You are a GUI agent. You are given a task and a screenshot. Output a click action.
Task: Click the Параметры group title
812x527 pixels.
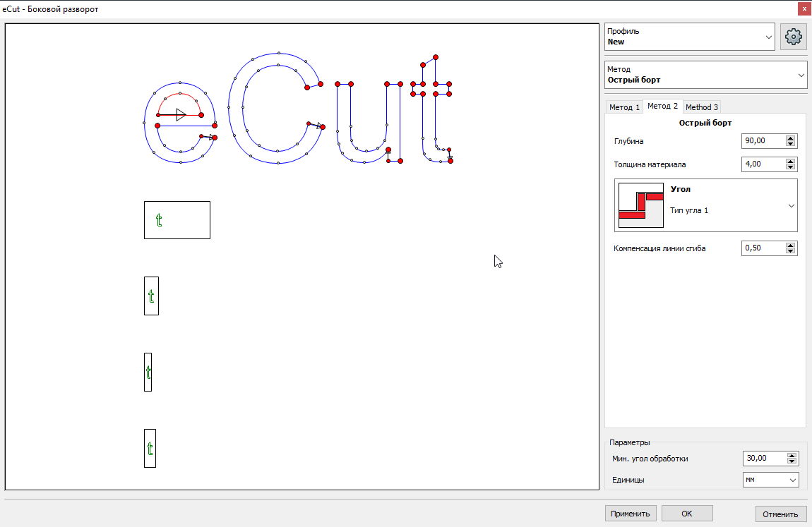(x=629, y=443)
